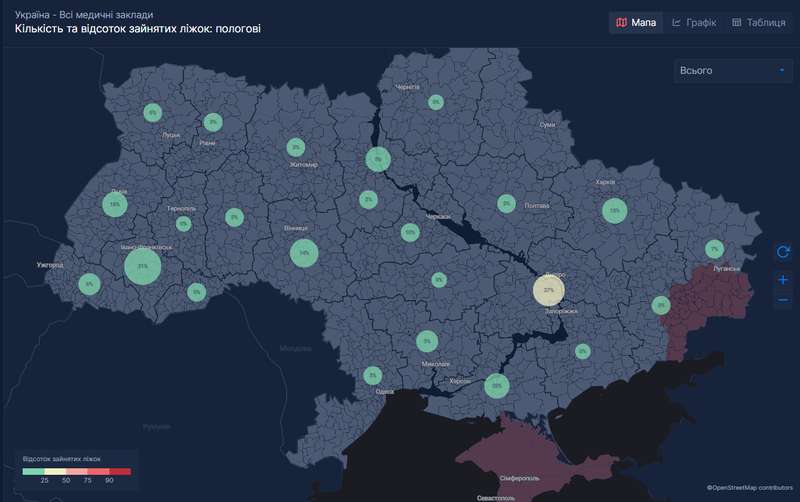Click the table icon in Таблиця tab
Screen dimensions: 800x502
click(736, 22)
